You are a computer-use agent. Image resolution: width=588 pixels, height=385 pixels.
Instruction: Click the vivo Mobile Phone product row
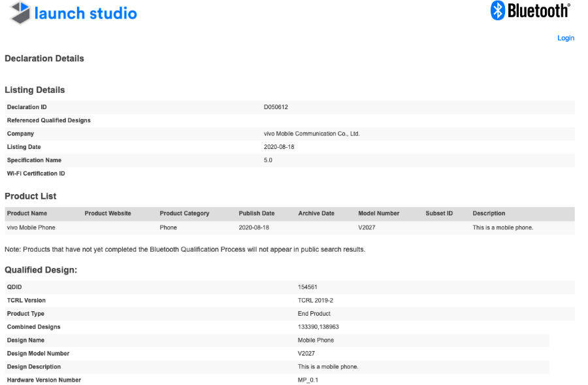[31, 227]
